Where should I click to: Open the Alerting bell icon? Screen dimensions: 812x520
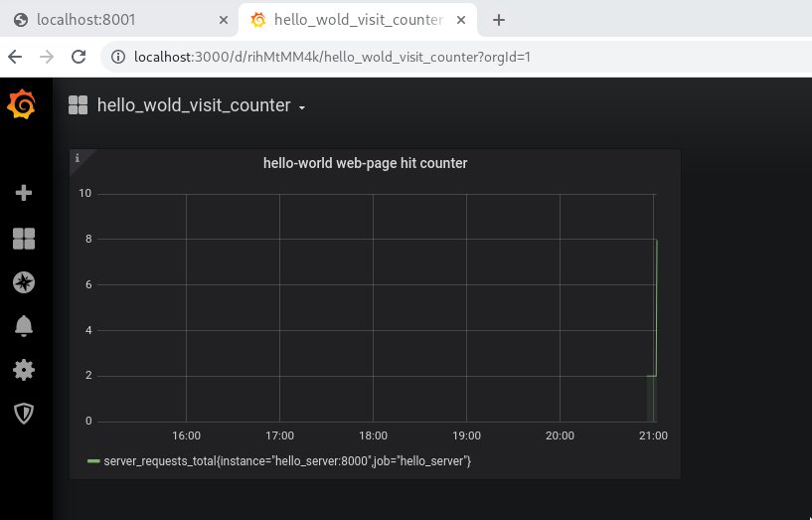tap(23, 326)
